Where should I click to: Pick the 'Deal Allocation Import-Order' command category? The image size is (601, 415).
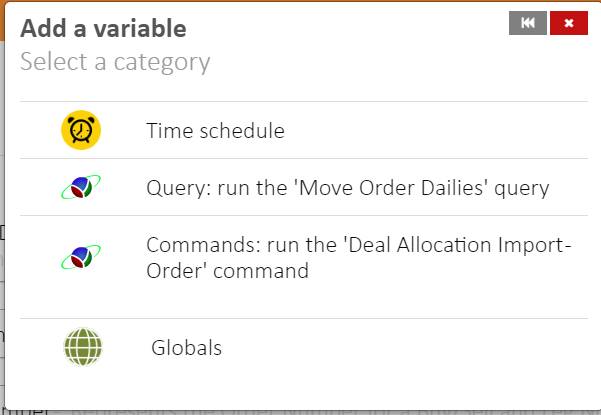coord(358,257)
